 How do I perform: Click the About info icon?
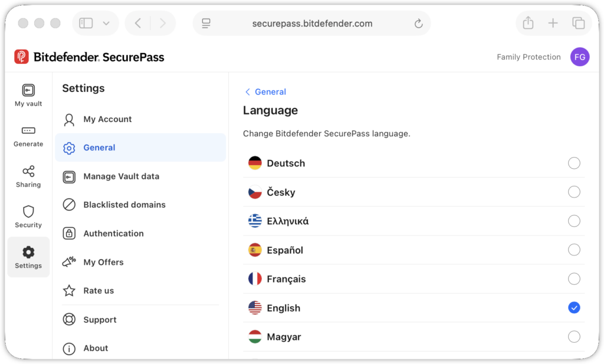pyautogui.click(x=69, y=349)
